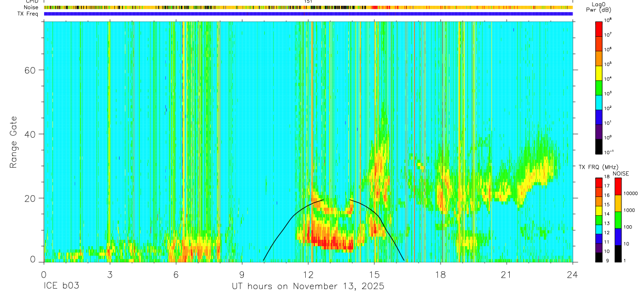Pick the blue segment of Lag0 power colorbar
The width and height of the screenshot is (644, 297).
(x=599, y=116)
